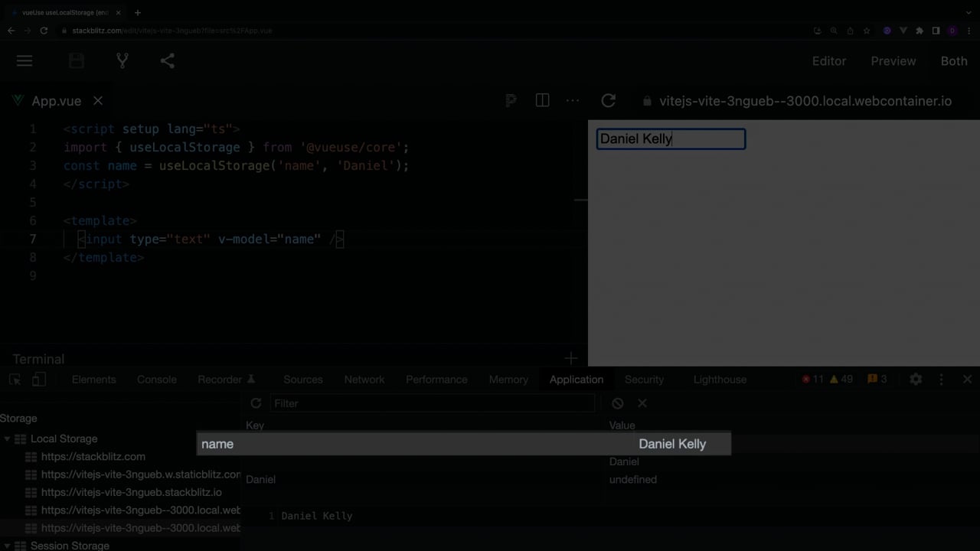Open the Elements tab
This screenshot has width=980, height=551.
click(93, 380)
